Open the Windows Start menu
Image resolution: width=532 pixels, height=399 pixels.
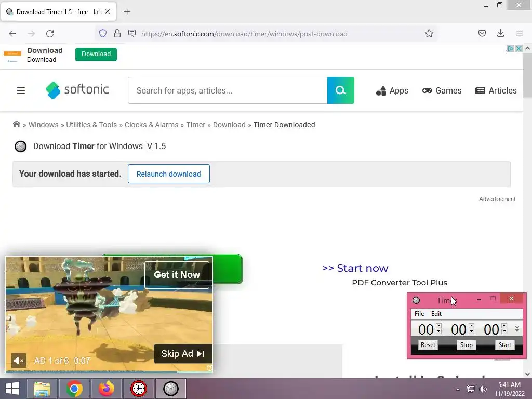coord(12,389)
